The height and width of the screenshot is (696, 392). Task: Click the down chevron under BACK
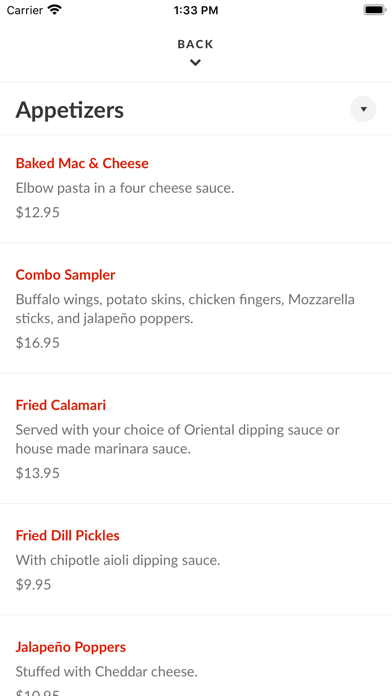tap(195, 63)
